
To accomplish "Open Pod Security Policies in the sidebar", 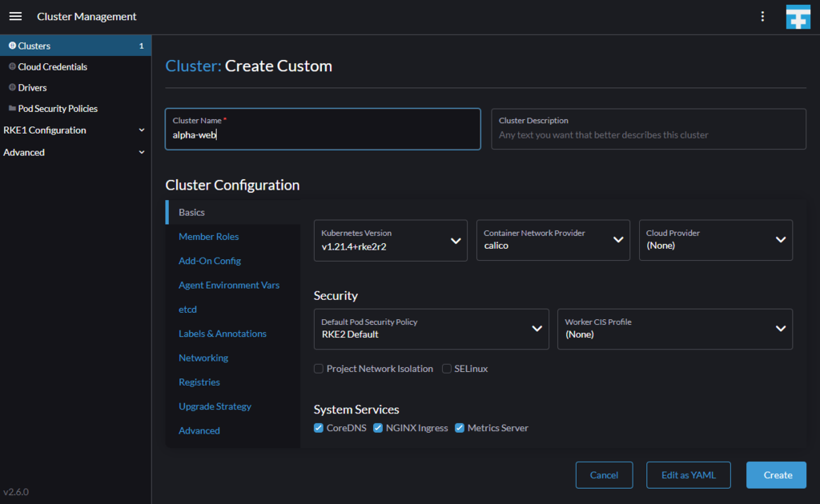I will 76,108.
